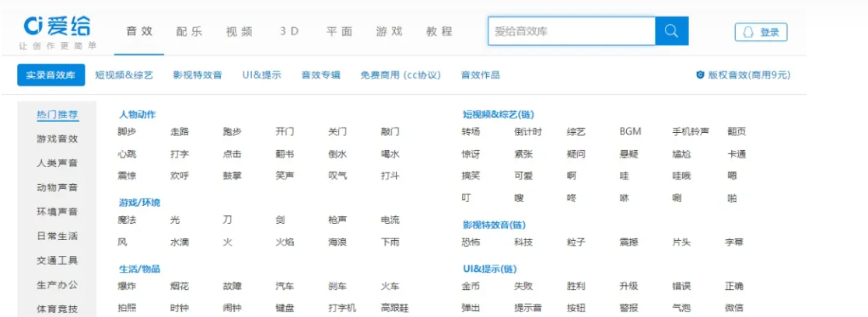Viewport: 868px width, 317px height.
Task: Open the 音效作品 sub-navigation item
Action: [481, 75]
